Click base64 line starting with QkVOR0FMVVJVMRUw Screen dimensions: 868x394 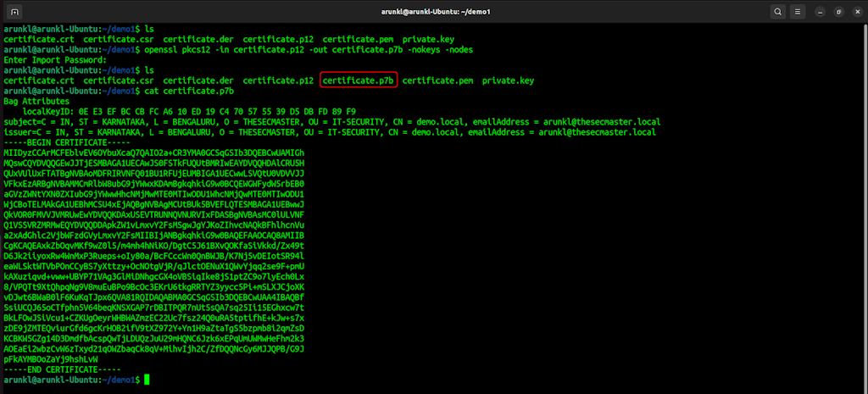154,214
